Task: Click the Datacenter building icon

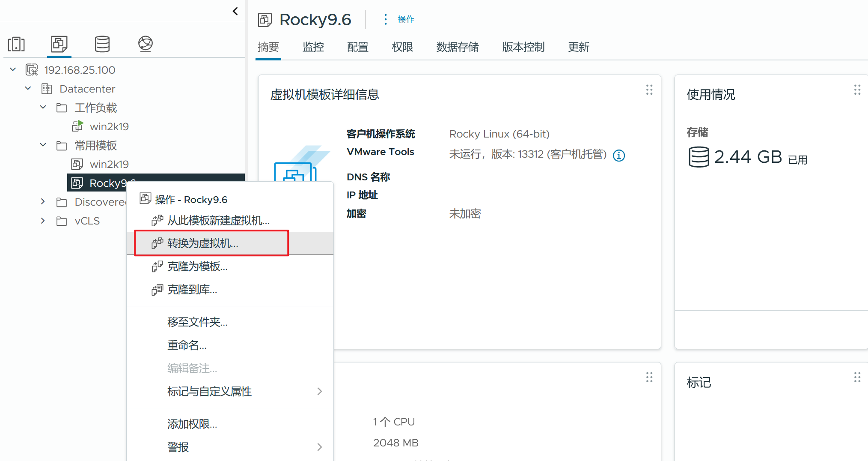Action: (47, 89)
